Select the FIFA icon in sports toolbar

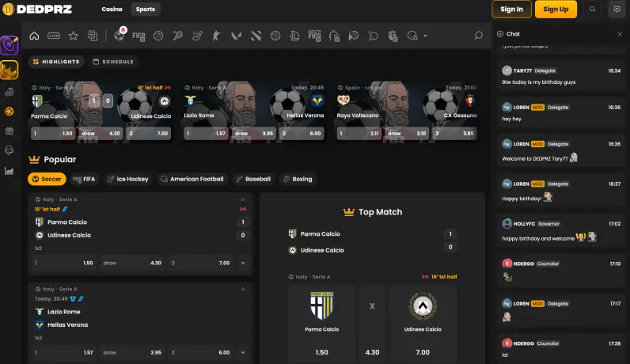[139, 36]
